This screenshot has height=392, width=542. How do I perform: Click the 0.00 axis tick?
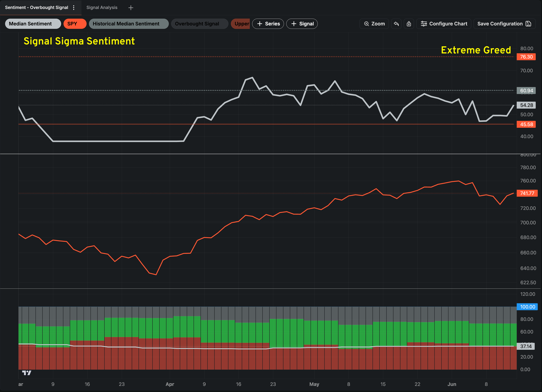[525, 369]
